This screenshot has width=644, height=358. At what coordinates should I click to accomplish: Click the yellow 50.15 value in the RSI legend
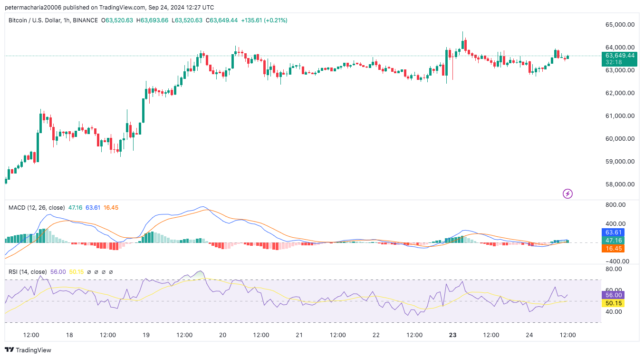click(77, 272)
